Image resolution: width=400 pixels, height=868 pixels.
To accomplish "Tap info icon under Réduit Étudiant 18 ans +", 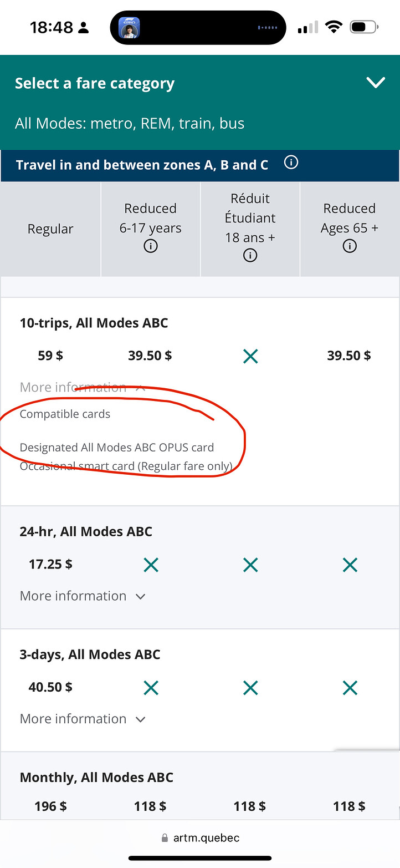I will tap(250, 256).
